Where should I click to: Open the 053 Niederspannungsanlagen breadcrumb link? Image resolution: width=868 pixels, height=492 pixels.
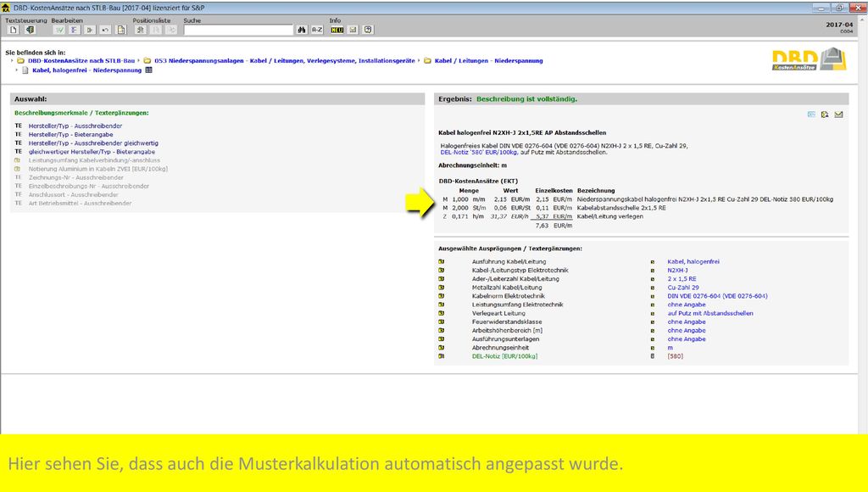(x=285, y=61)
